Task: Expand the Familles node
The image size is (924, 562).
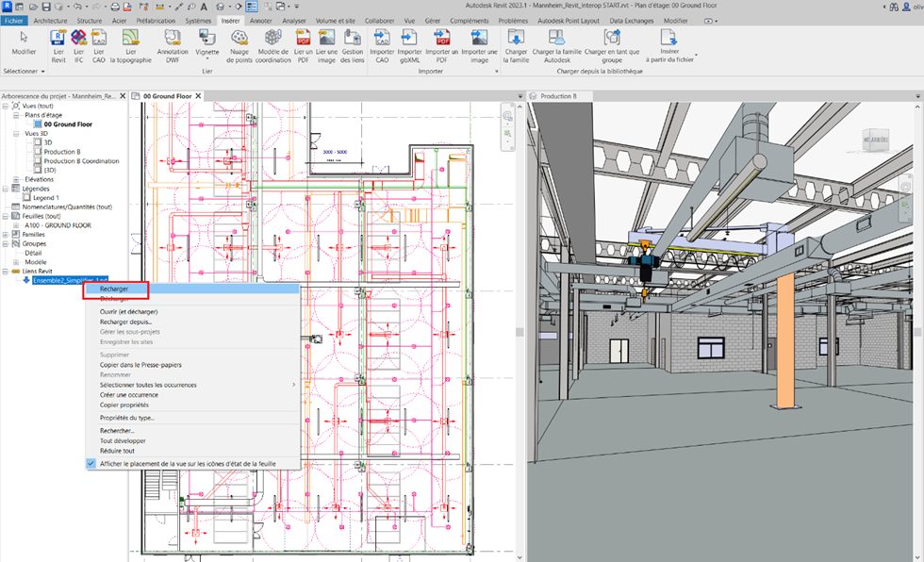Action: [x=6, y=235]
